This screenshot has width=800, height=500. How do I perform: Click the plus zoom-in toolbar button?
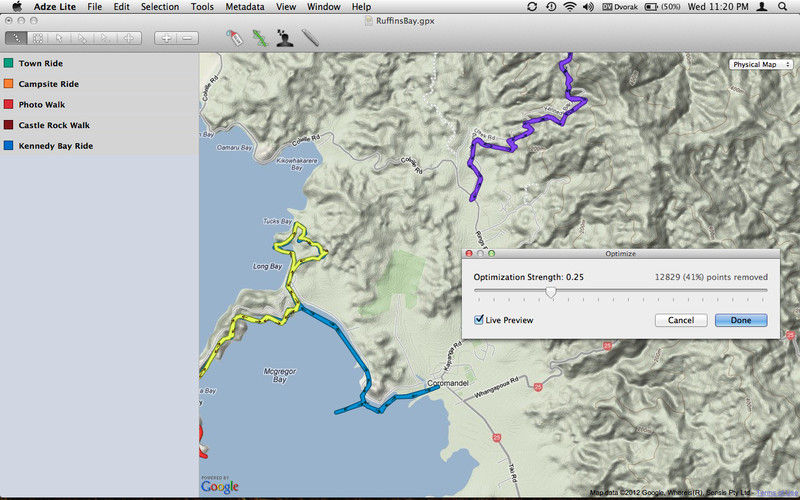(x=166, y=38)
